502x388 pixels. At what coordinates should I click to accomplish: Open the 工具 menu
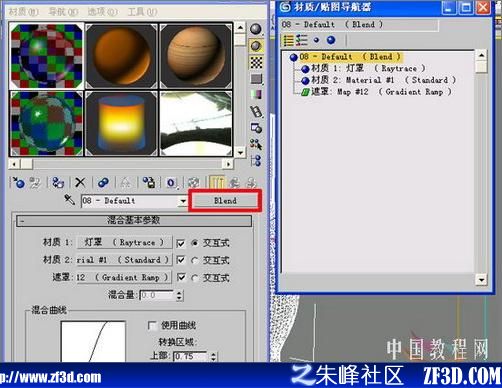click(x=142, y=12)
